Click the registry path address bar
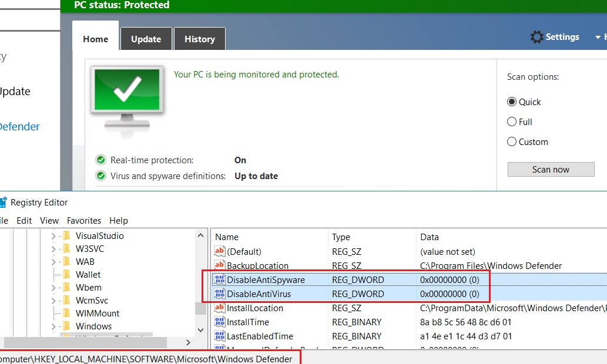This screenshot has width=607, height=364. (x=149, y=359)
